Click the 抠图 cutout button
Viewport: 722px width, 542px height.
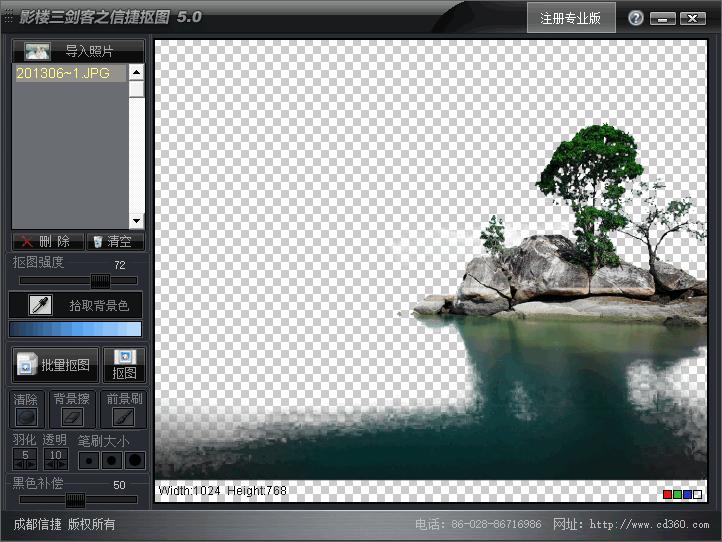(124, 365)
